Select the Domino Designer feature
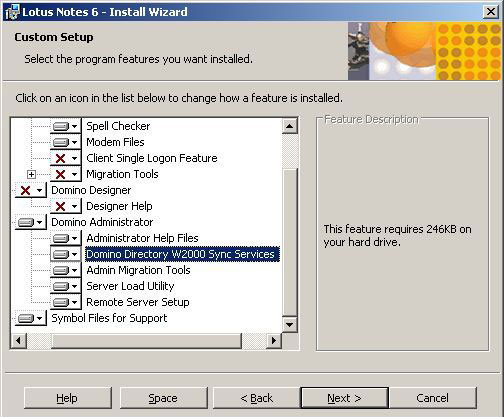The image size is (504, 417). coord(91,190)
